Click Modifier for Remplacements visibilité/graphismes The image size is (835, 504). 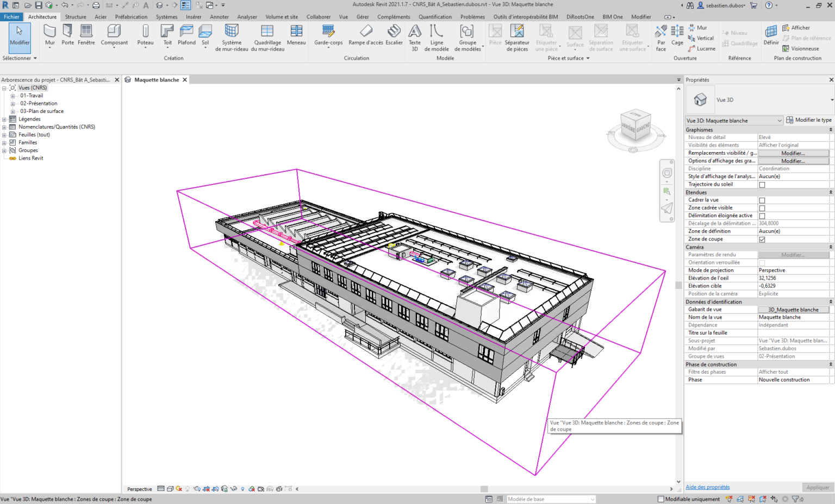pos(793,153)
